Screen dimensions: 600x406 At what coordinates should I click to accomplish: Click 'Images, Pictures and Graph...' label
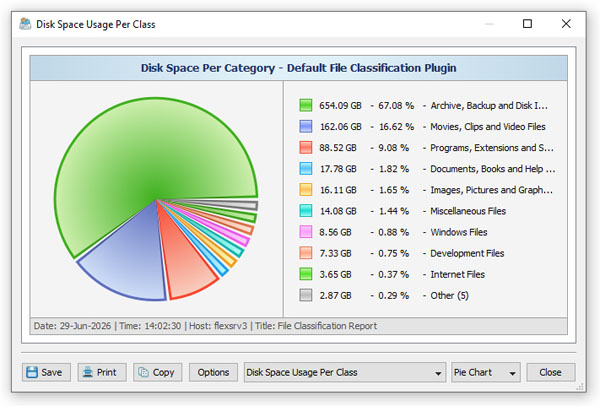(x=491, y=190)
